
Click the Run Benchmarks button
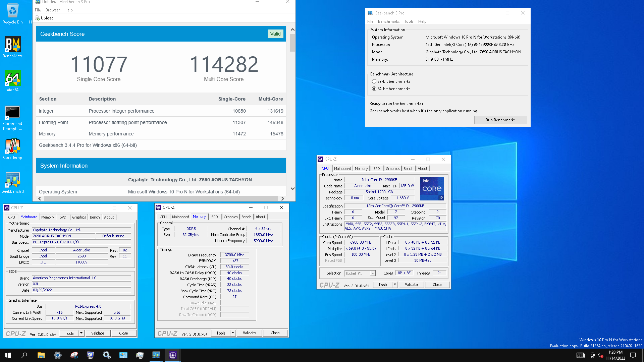pos(500,120)
